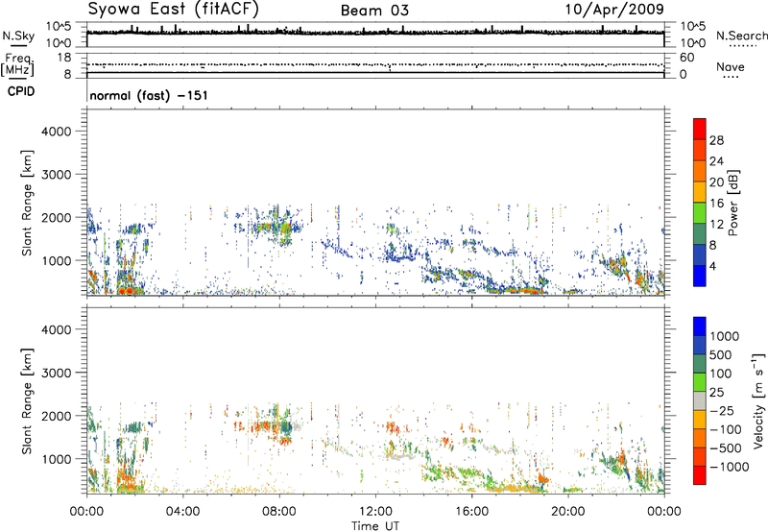The height and width of the screenshot is (532, 768).
Task: Click the '04:00' time tick label
Action: [x=182, y=512]
